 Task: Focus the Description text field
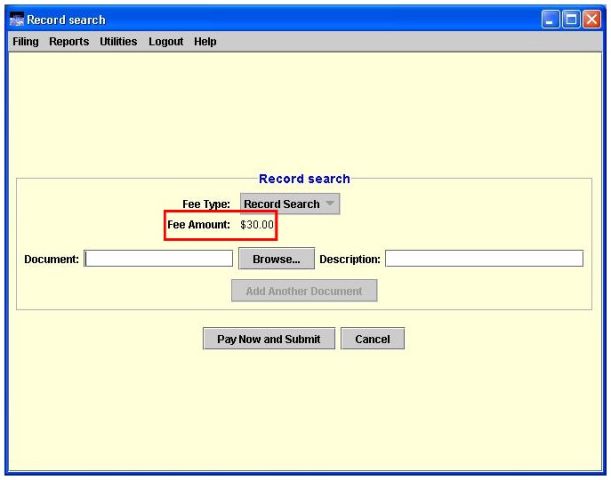pos(484,259)
